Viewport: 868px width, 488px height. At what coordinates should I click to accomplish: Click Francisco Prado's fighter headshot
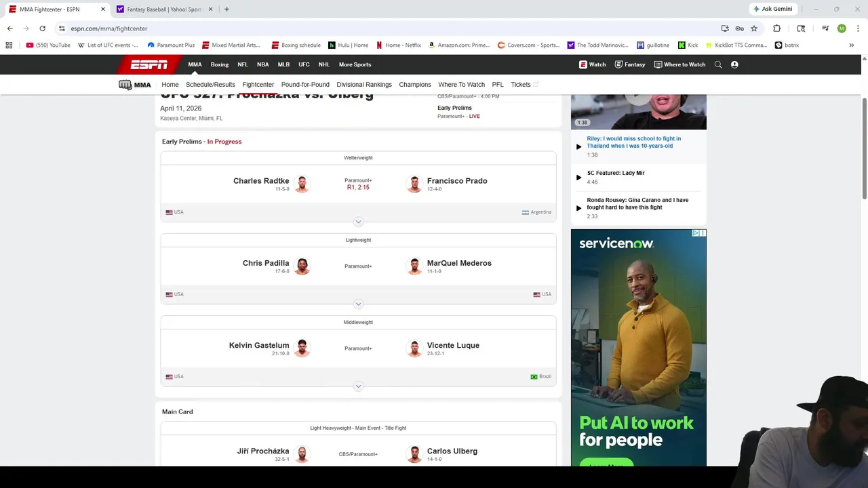[414, 184]
